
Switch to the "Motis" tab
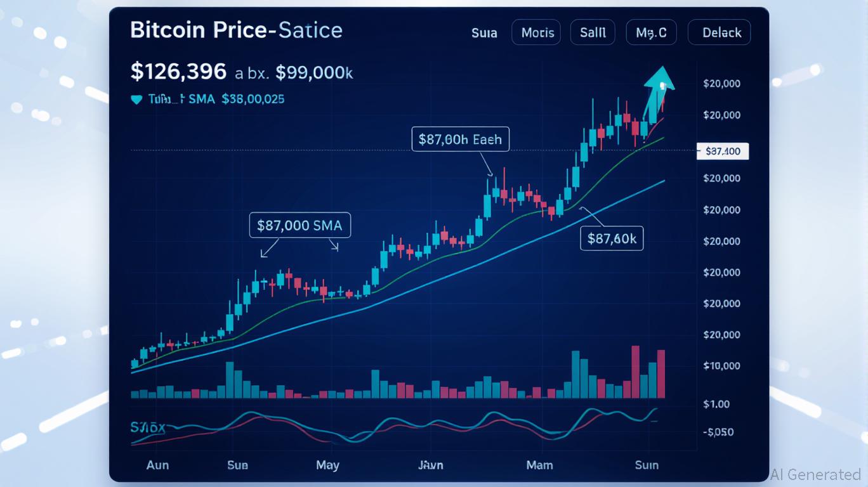537,33
